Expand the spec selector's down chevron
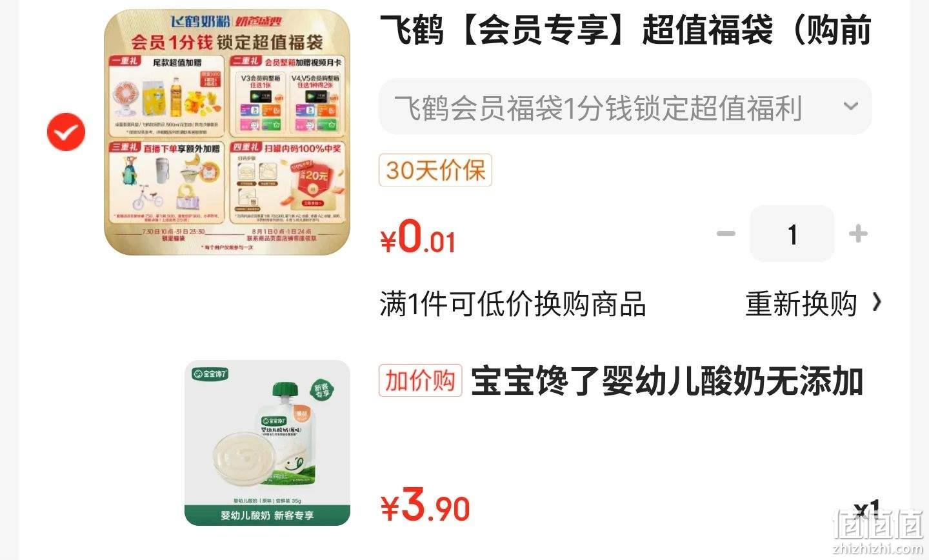The image size is (929, 560). tap(851, 106)
